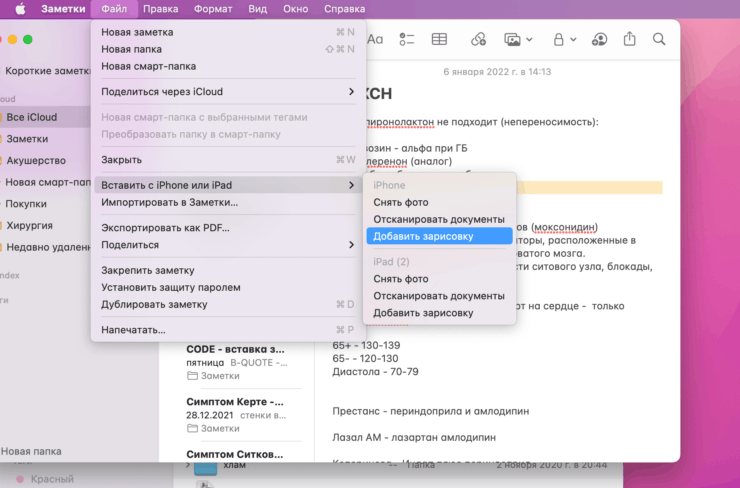The width and height of the screenshot is (740, 488).
Task: Open the Правка menu
Action: [160, 9]
